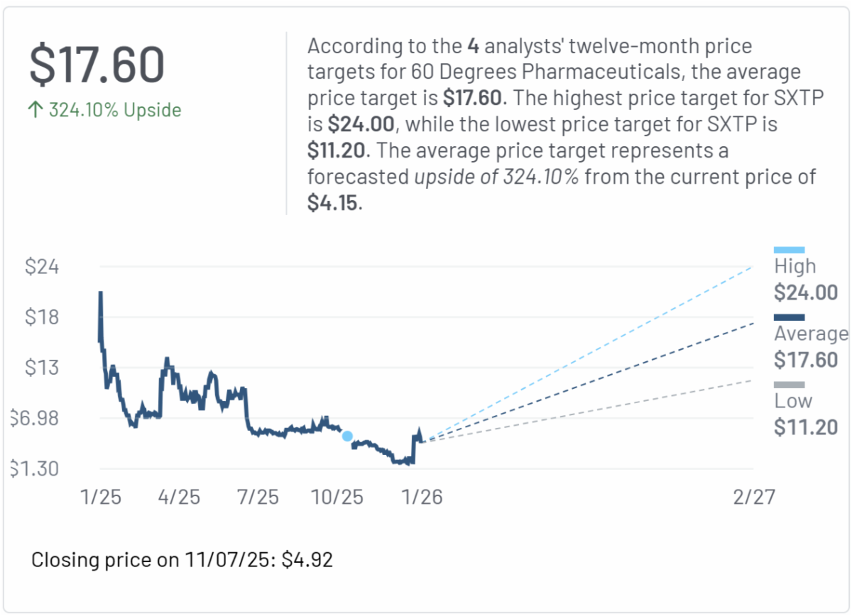This screenshot has height=616, width=852.
Task: Click the light blue dot on price line
Action: pos(347,436)
